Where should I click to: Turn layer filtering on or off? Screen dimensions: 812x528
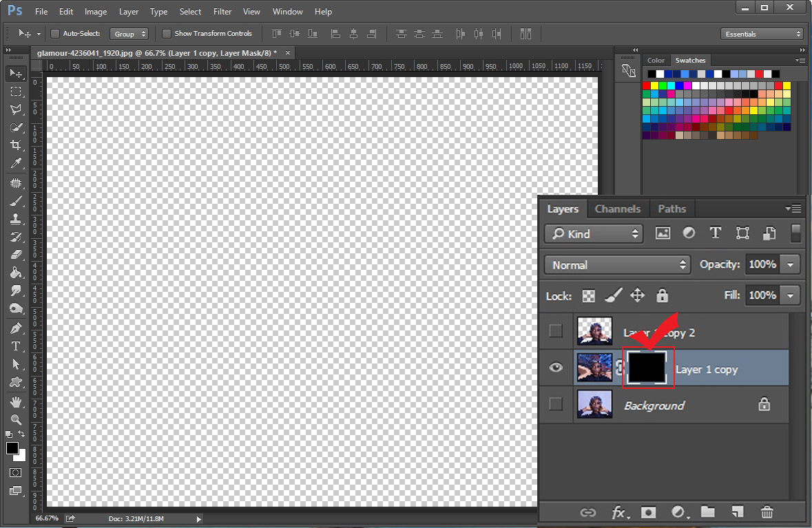(x=796, y=233)
